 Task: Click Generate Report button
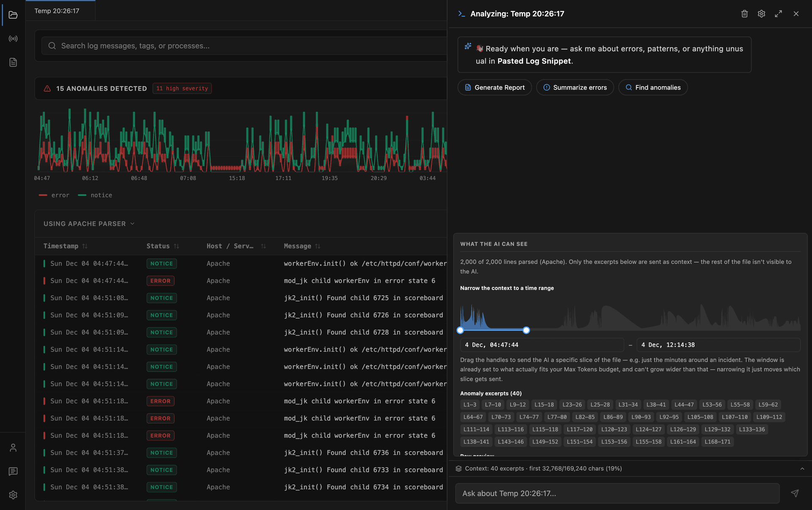tap(494, 88)
